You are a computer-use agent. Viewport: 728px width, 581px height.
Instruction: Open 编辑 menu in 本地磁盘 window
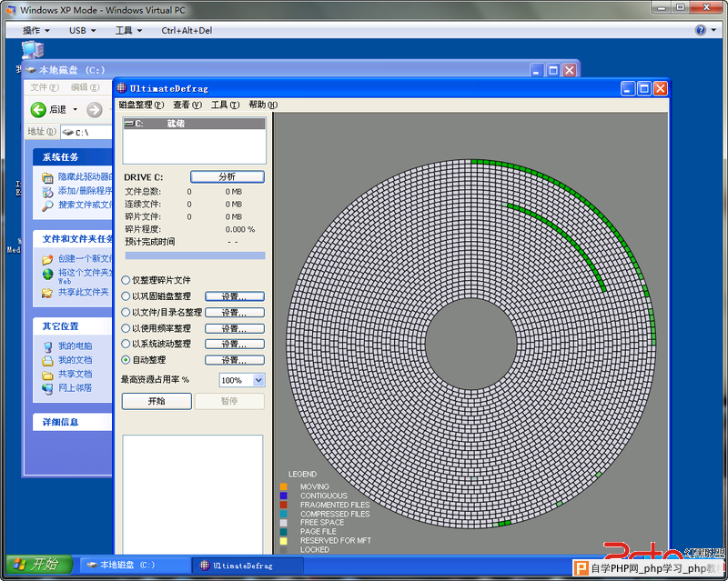tap(85, 87)
